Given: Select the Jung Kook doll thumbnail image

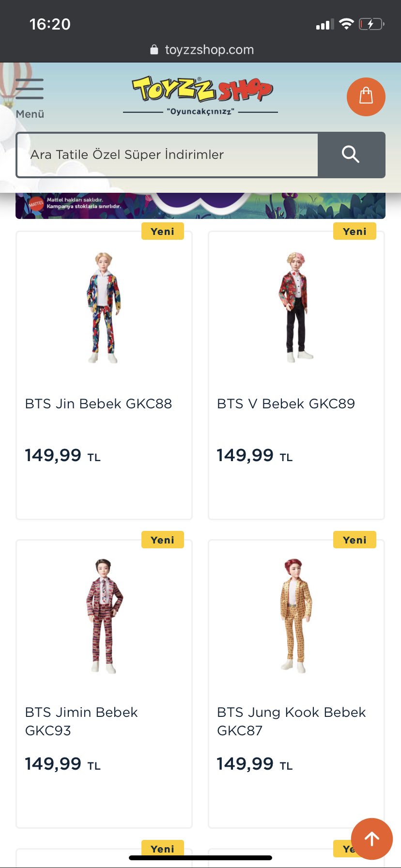Looking at the screenshot, I should [295, 616].
